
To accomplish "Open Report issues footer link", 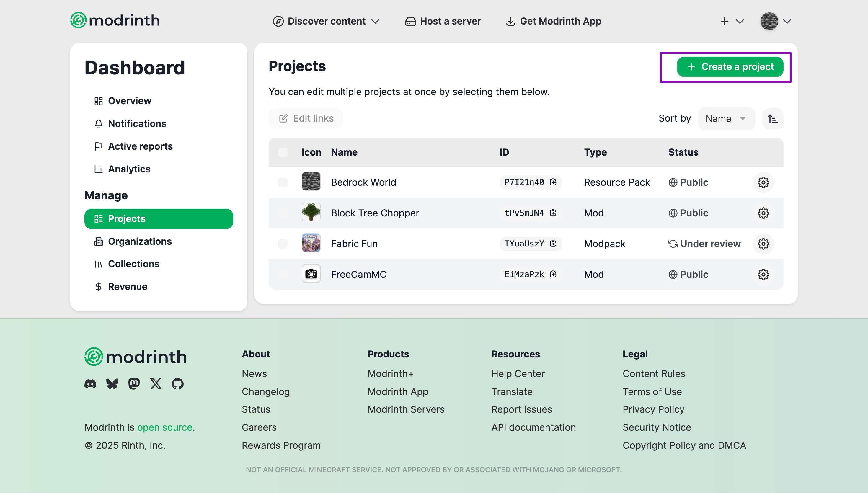I will point(521,410).
